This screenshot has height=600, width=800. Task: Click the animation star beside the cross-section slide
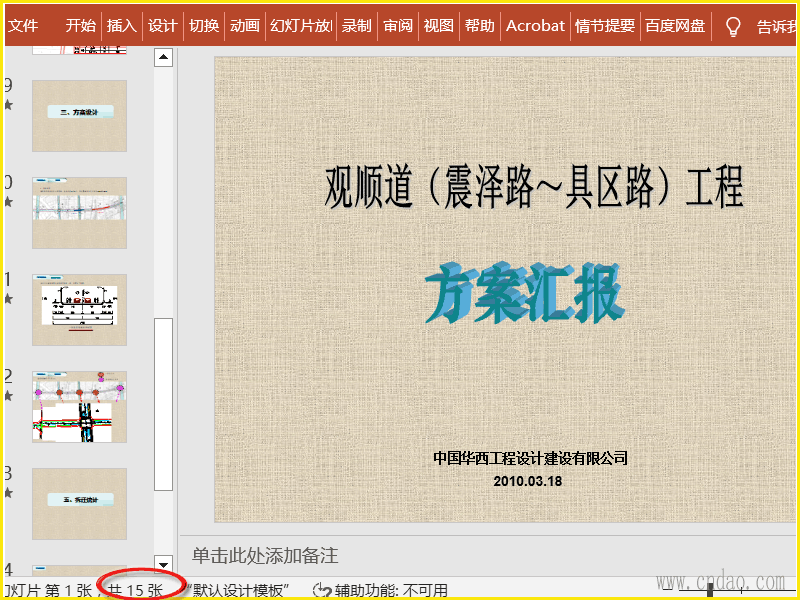tap(8, 298)
